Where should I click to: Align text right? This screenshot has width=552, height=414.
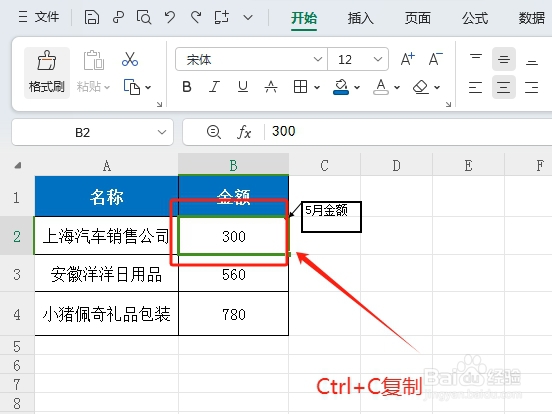(x=532, y=87)
